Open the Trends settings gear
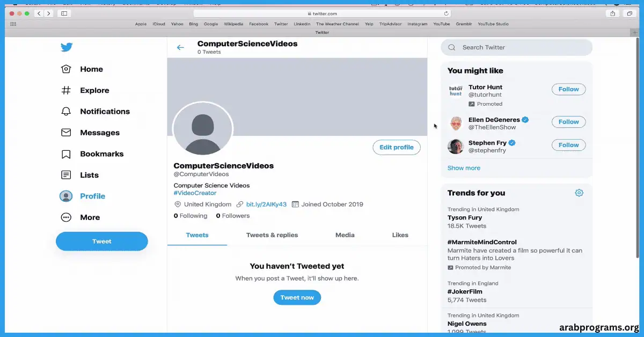 click(x=579, y=193)
